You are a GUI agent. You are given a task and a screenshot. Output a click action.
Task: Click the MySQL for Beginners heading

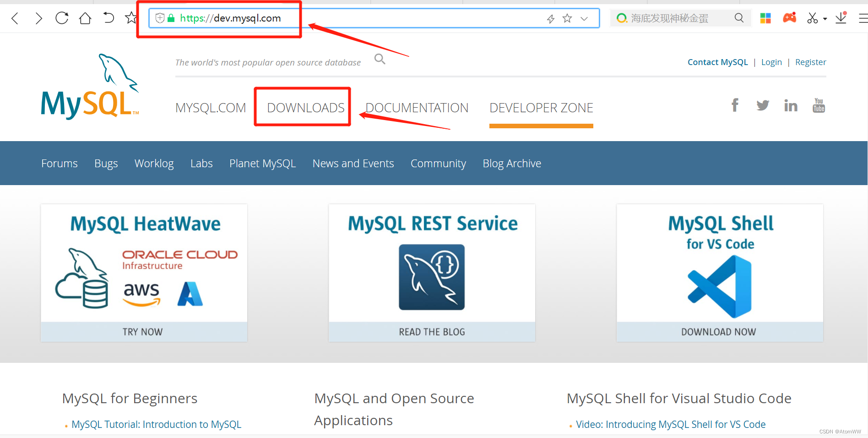click(x=130, y=399)
